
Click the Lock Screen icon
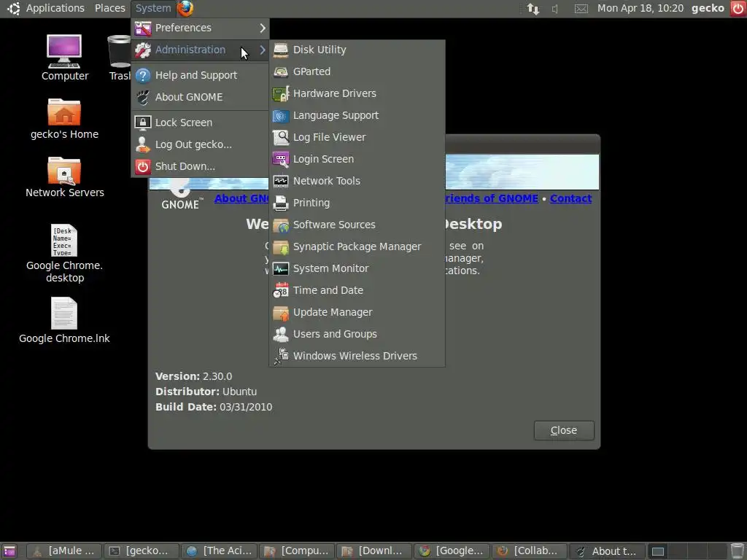click(142, 122)
